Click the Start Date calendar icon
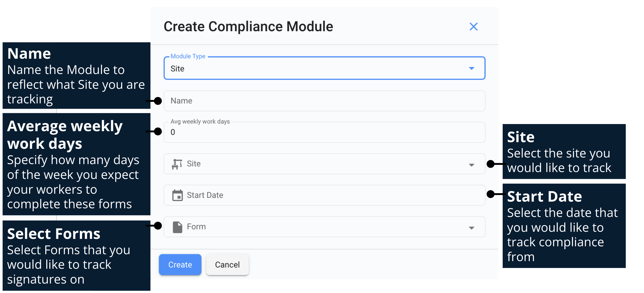Image resolution: width=644 pixels, height=293 pixels. tap(177, 196)
